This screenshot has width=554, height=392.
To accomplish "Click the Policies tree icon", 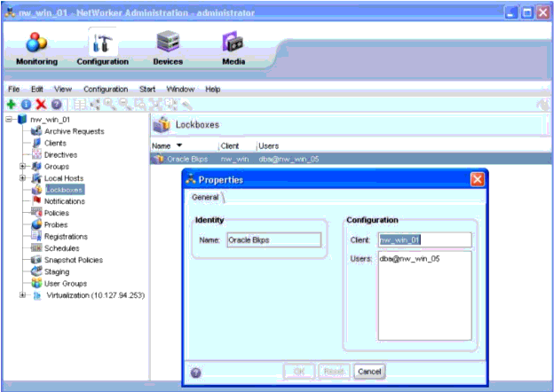I will (36, 212).
